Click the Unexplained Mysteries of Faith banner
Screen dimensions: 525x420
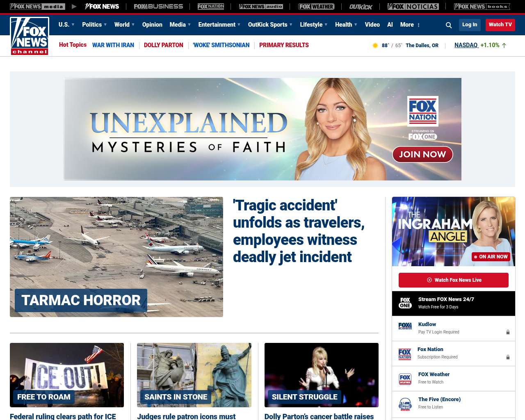(x=262, y=129)
